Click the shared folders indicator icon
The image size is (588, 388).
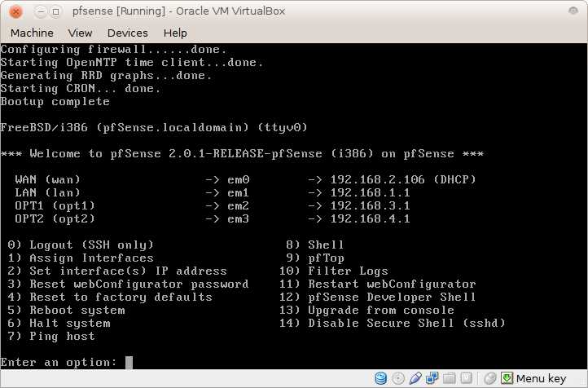[x=449, y=378]
